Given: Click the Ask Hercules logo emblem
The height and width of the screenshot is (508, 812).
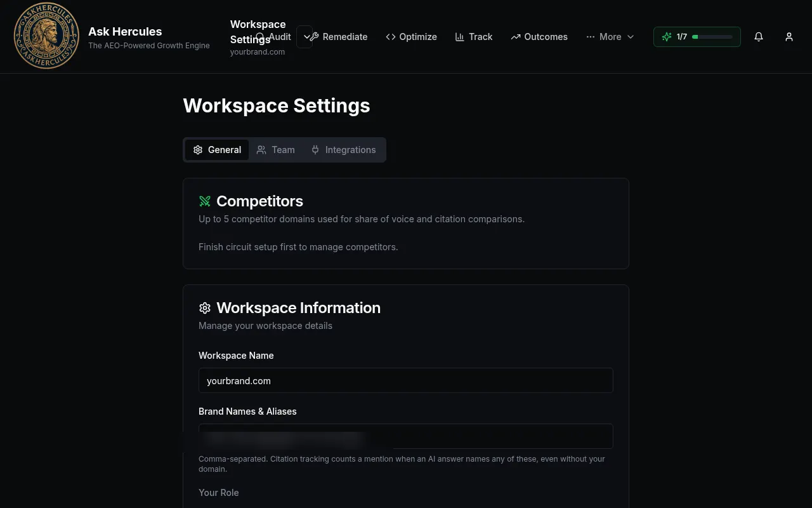Looking at the screenshot, I should [x=46, y=36].
